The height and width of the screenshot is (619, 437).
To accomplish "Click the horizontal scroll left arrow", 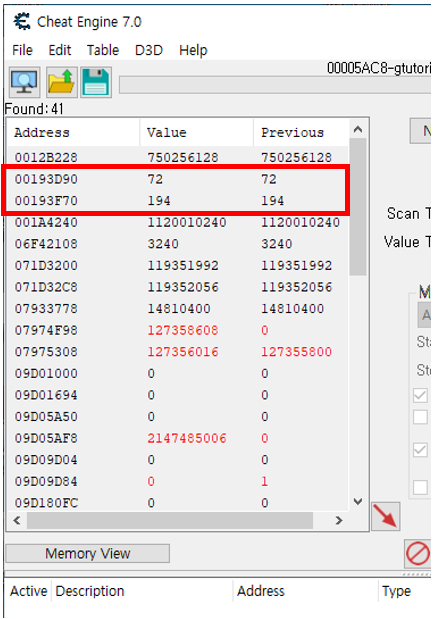I will (17, 520).
